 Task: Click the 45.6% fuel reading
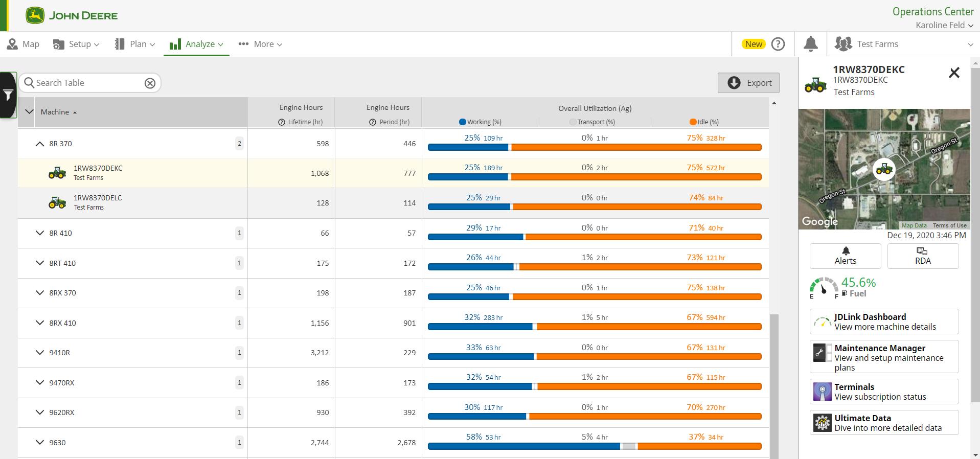[858, 282]
